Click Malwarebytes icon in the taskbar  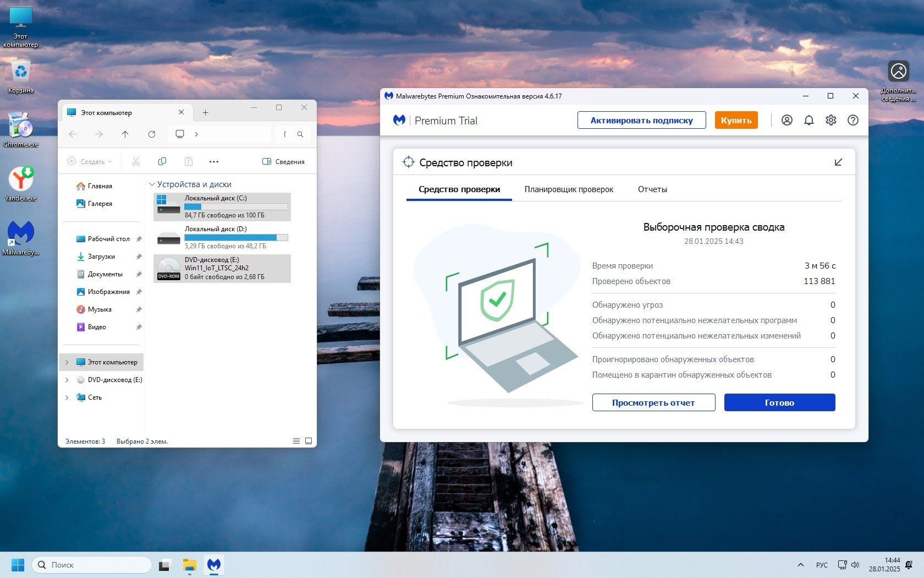point(214,565)
